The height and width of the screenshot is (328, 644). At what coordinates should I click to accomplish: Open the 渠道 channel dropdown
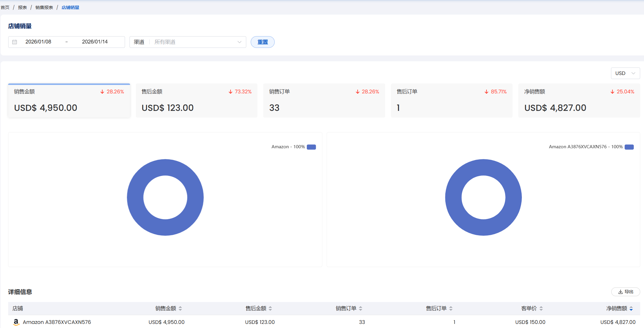[x=188, y=42]
